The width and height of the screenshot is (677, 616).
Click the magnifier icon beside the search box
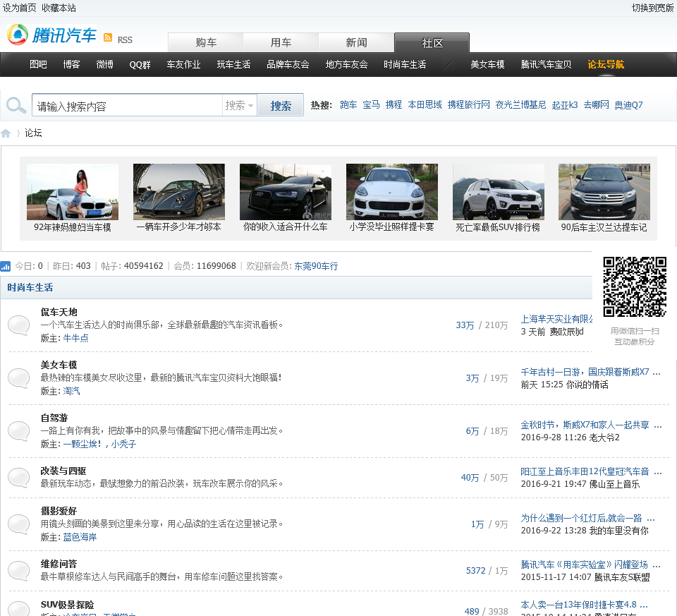[x=16, y=106]
